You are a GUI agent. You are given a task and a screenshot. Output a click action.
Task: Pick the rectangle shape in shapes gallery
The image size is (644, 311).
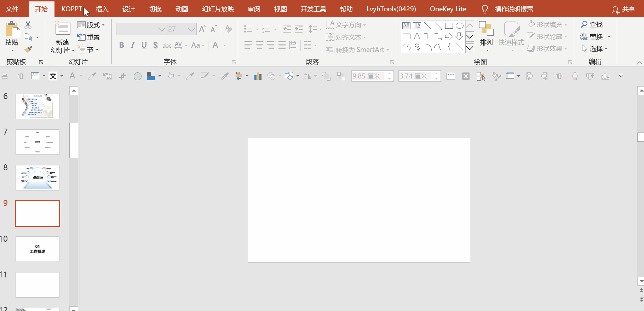449,26
